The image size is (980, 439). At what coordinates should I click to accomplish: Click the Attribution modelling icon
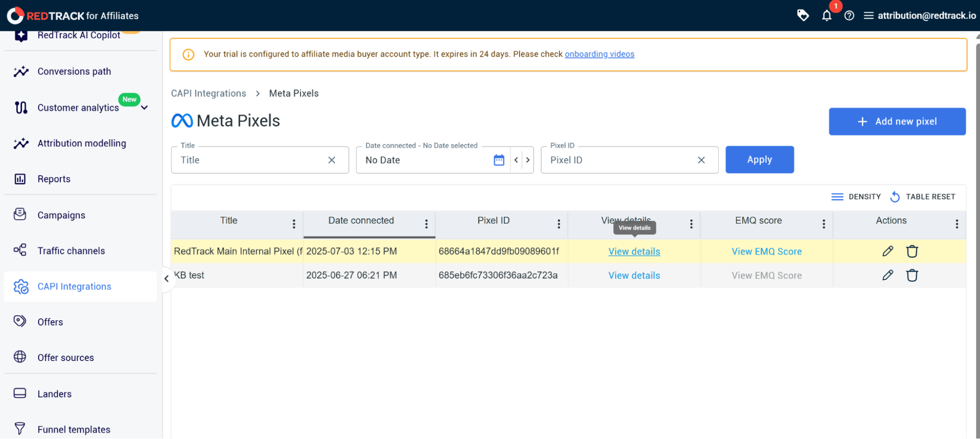21,143
